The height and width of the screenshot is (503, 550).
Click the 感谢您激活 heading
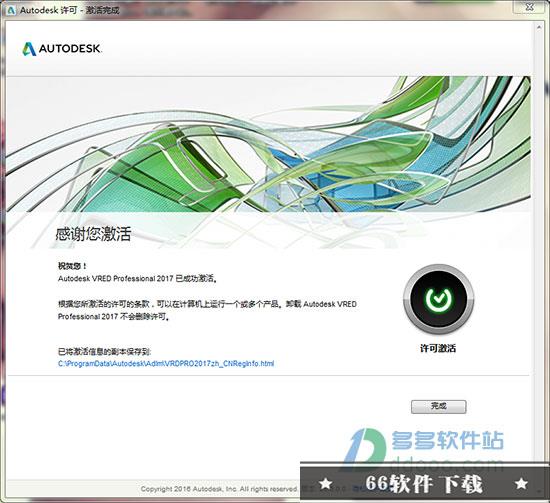93,234
